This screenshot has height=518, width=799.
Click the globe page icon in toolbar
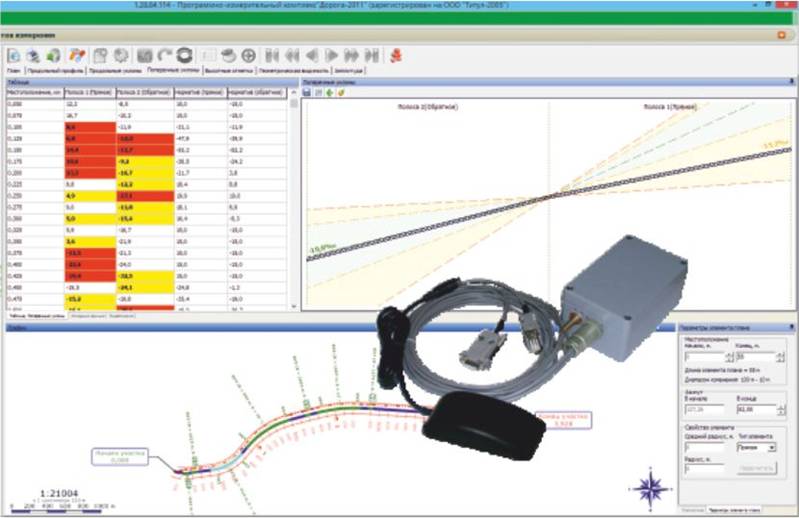pyautogui.click(x=14, y=56)
